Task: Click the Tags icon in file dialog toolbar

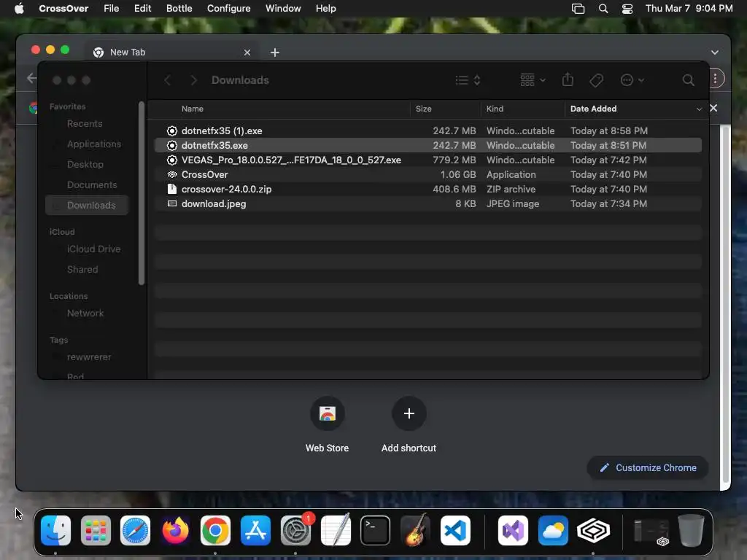Action: tap(597, 80)
